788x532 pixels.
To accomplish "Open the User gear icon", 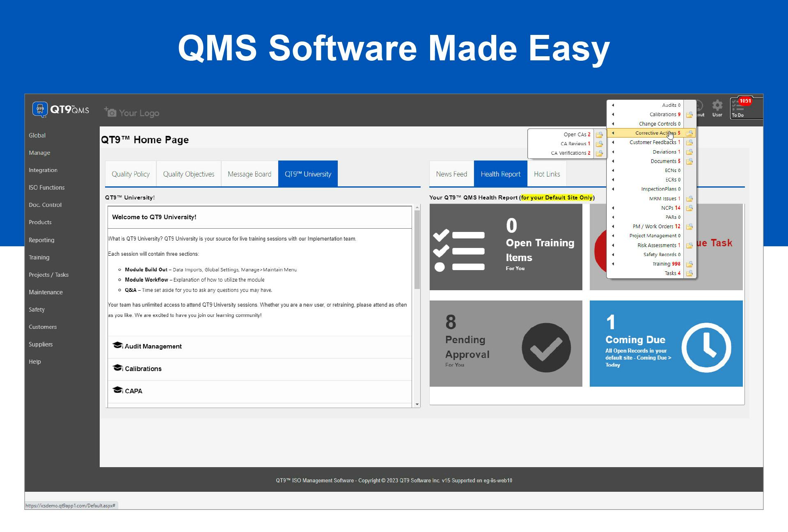I will tap(717, 106).
